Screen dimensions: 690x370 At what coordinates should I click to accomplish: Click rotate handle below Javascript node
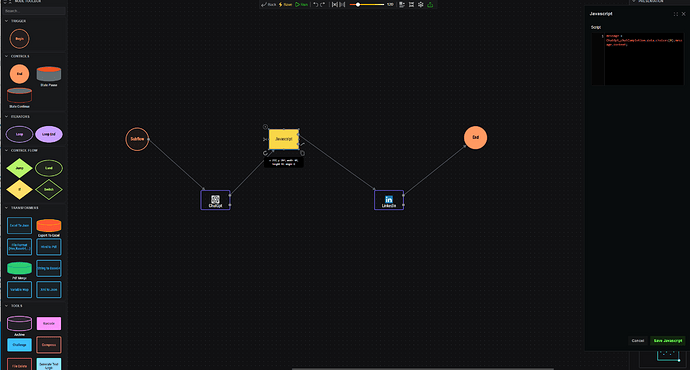coord(265,153)
